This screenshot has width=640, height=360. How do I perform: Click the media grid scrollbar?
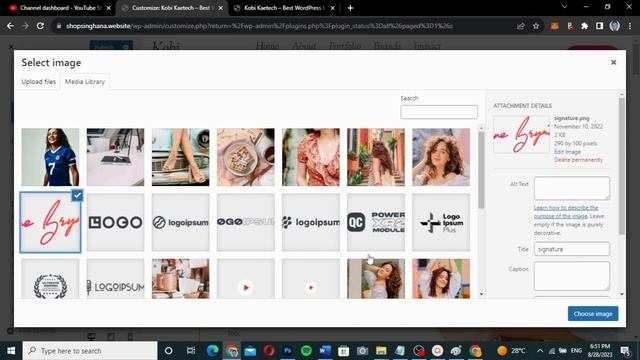[x=481, y=169]
